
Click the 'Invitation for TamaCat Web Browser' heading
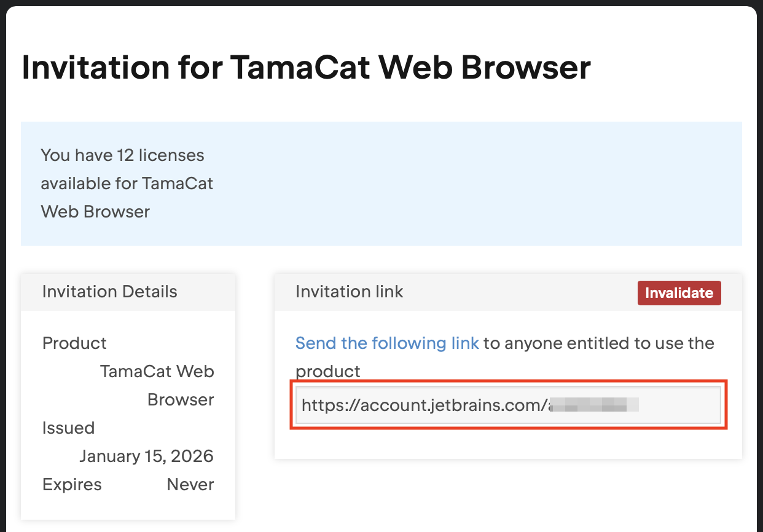click(x=306, y=68)
